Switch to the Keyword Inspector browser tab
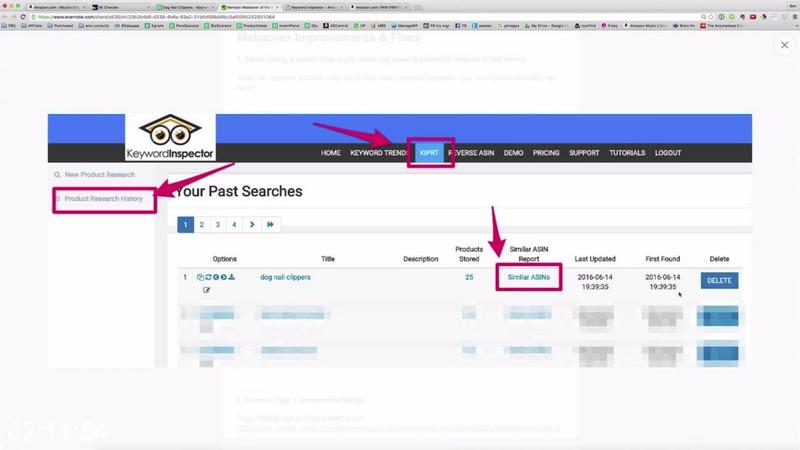Image resolution: width=800 pixels, height=450 pixels. click(x=314, y=7)
